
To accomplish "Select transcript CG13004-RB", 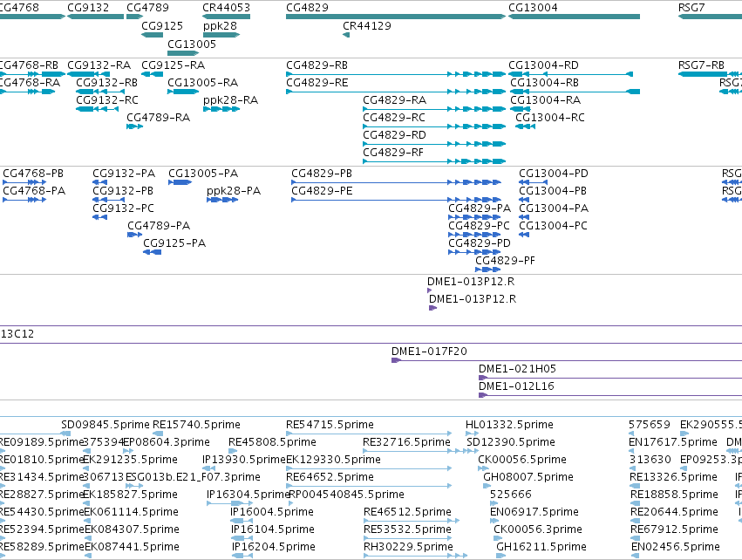I will click(x=544, y=83).
